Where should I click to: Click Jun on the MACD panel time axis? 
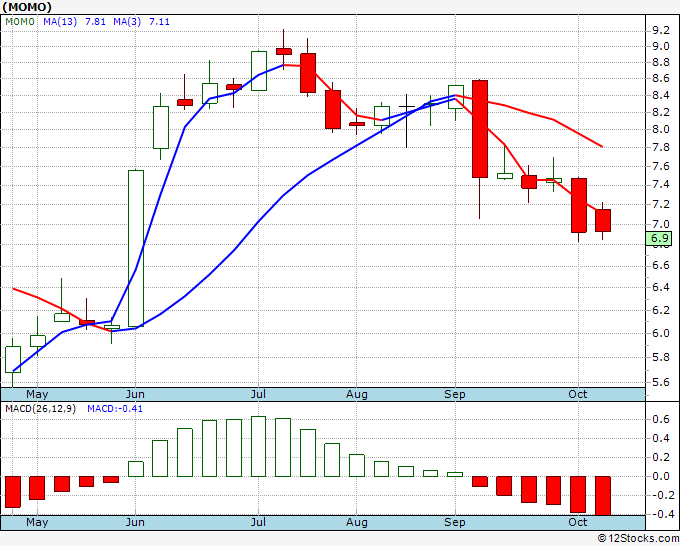(135, 522)
